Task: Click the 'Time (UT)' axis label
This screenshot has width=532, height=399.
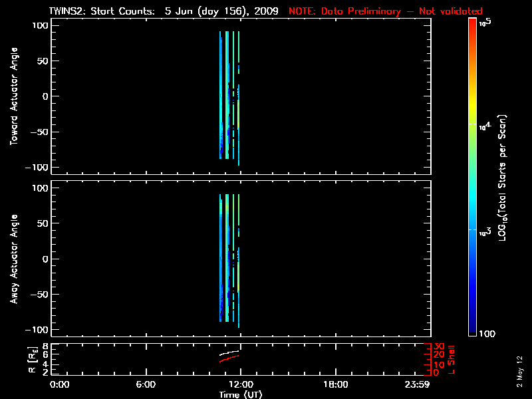Action: coord(241,394)
